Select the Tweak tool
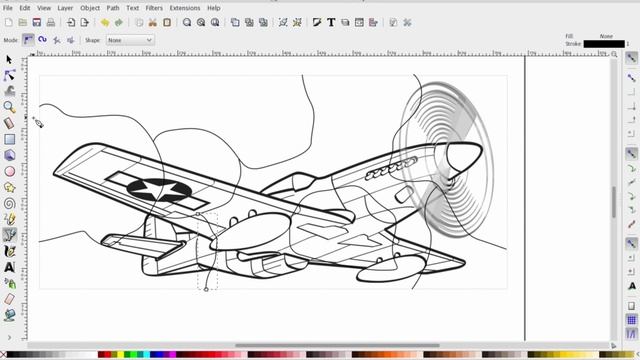Image resolution: width=640 pixels, height=360 pixels. (x=9, y=91)
